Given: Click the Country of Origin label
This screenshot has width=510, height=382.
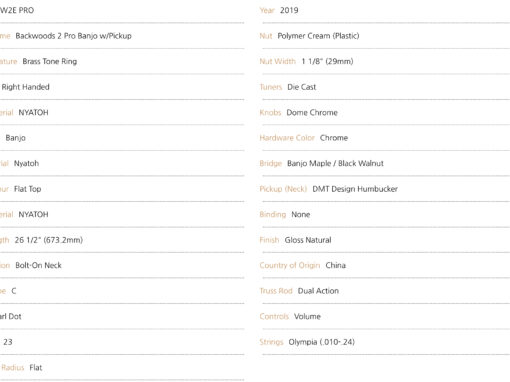Looking at the screenshot, I should click(x=290, y=265).
